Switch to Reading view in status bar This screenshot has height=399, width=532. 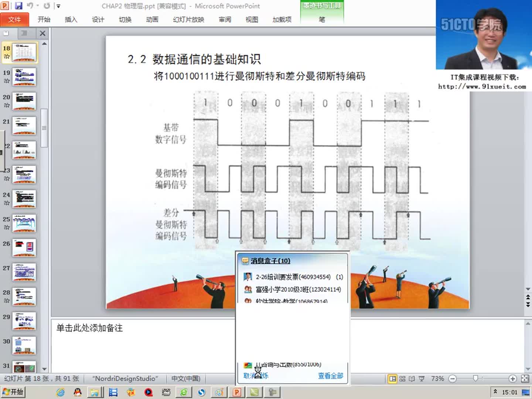(412, 379)
